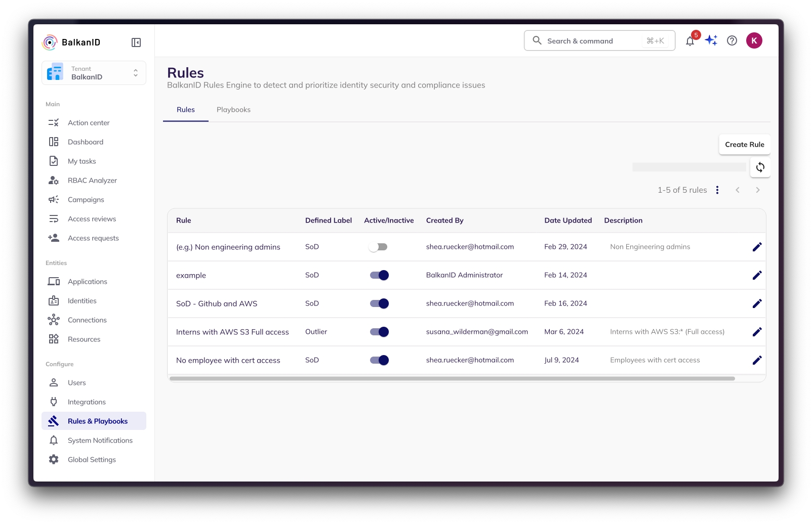Enable the '(e.g.) Non engineering admins' rule
812x524 pixels.
tap(378, 247)
